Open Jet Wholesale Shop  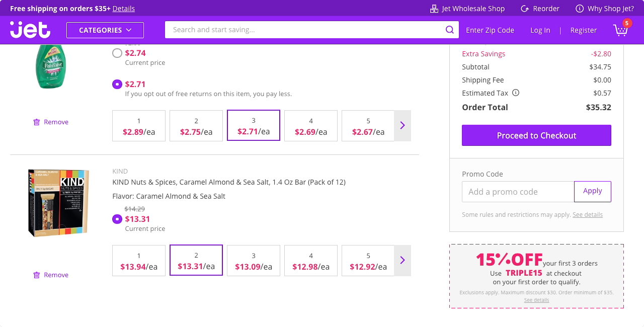[x=467, y=9]
